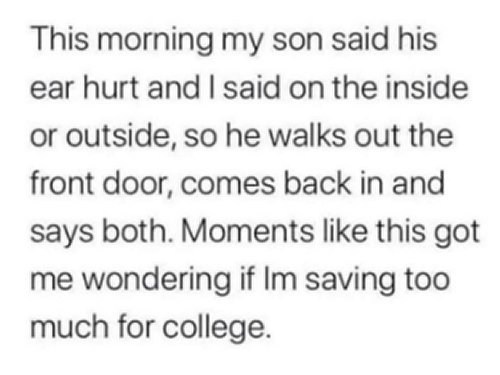The image size is (500, 375).
Task: Click the word "comes"
Action: 228,185
